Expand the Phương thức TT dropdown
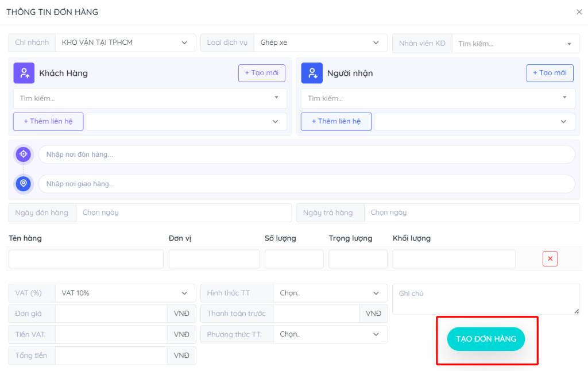The height and width of the screenshot is (371, 588). coord(330,334)
